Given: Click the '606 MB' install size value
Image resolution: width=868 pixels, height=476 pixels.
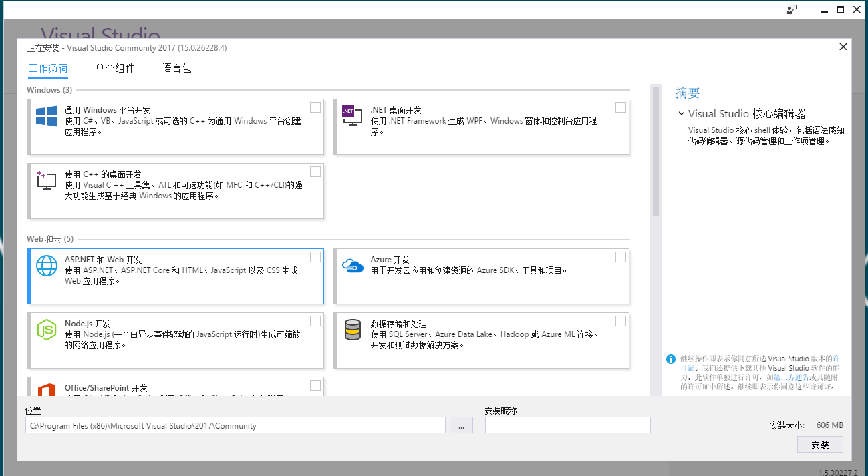Looking at the screenshot, I should tap(829, 425).
